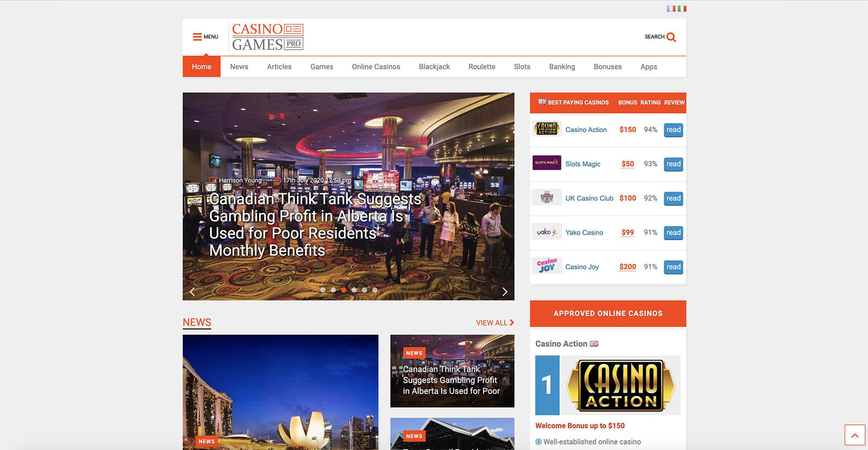The image size is (868, 450).
Task: Click the UK Casino Club logo
Action: click(547, 197)
